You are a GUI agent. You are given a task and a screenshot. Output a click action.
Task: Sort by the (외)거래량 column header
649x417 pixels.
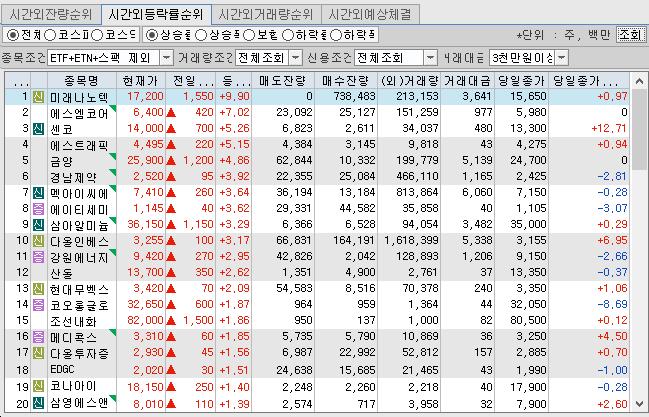tap(409, 80)
